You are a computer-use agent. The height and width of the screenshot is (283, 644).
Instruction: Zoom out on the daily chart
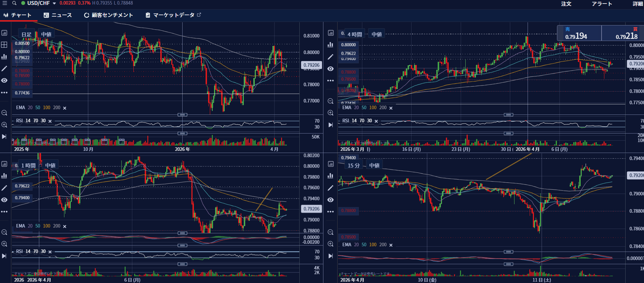4,113
